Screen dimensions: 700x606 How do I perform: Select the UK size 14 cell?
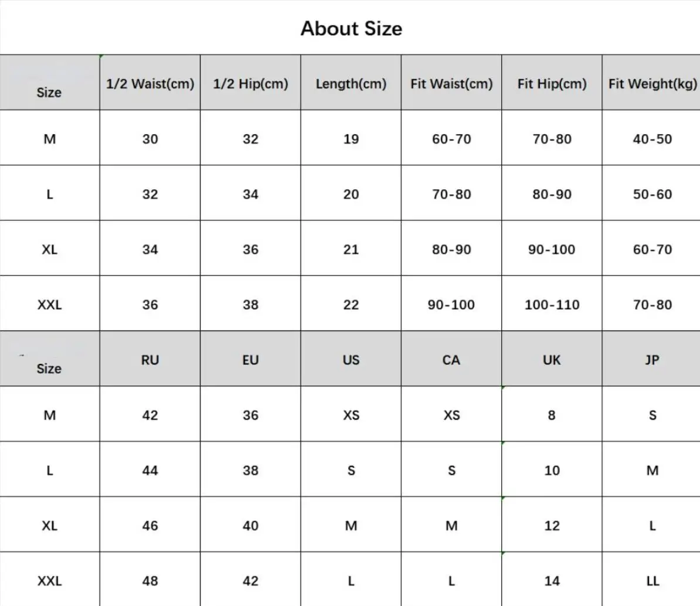coord(552,581)
